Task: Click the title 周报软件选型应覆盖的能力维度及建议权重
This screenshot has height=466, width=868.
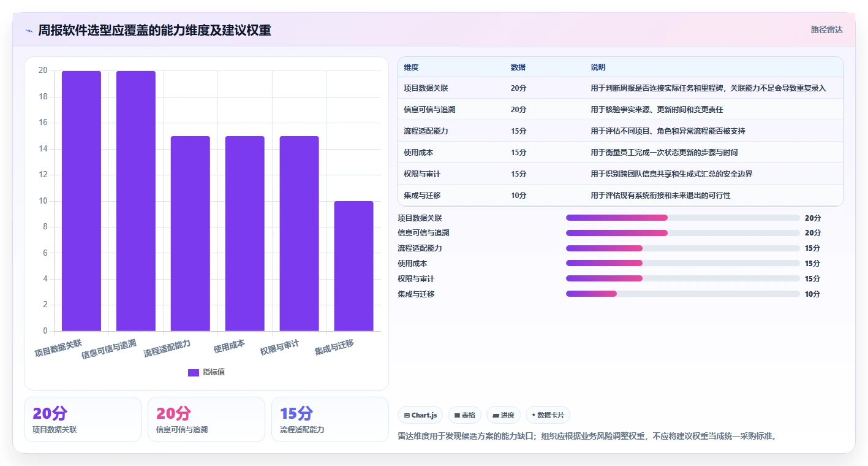Action: pyautogui.click(x=154, y=31)
